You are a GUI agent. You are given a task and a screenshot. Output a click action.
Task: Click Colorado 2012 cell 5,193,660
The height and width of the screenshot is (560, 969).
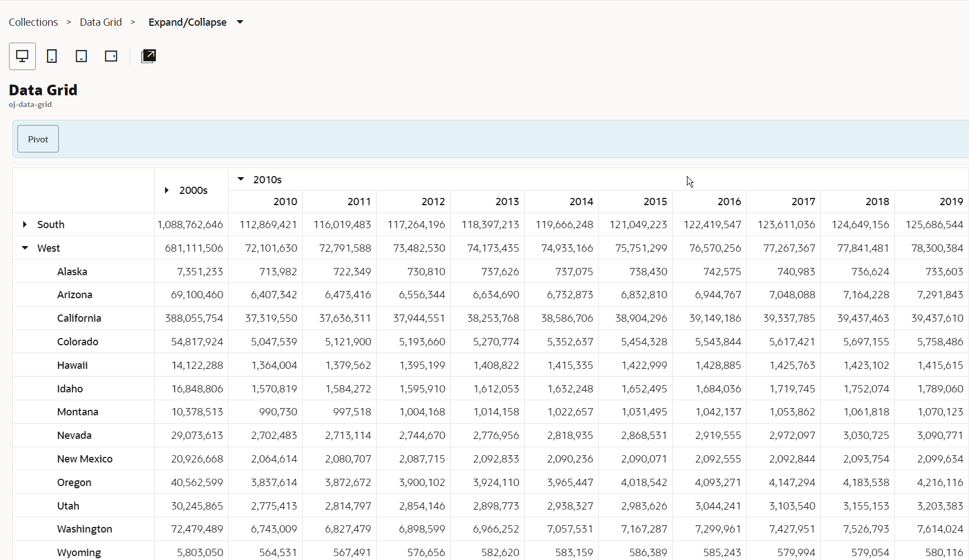[414, 342]
